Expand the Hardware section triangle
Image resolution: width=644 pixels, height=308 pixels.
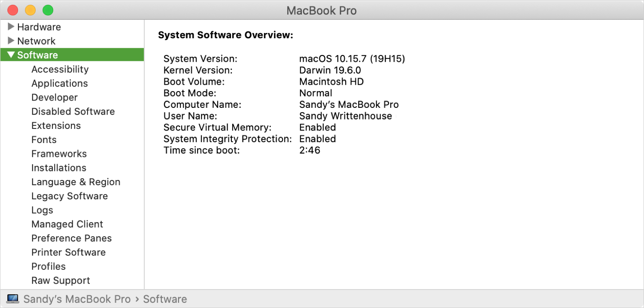click(11, 27)
